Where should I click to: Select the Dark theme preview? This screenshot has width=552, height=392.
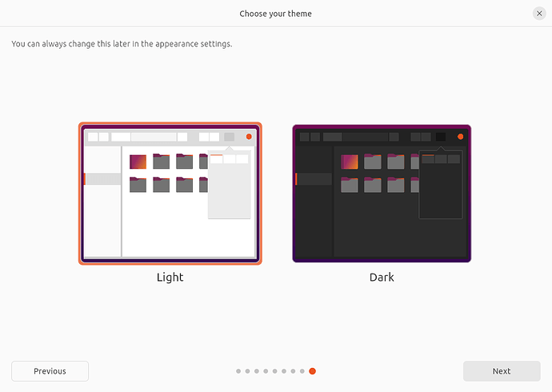coord(382,193)
